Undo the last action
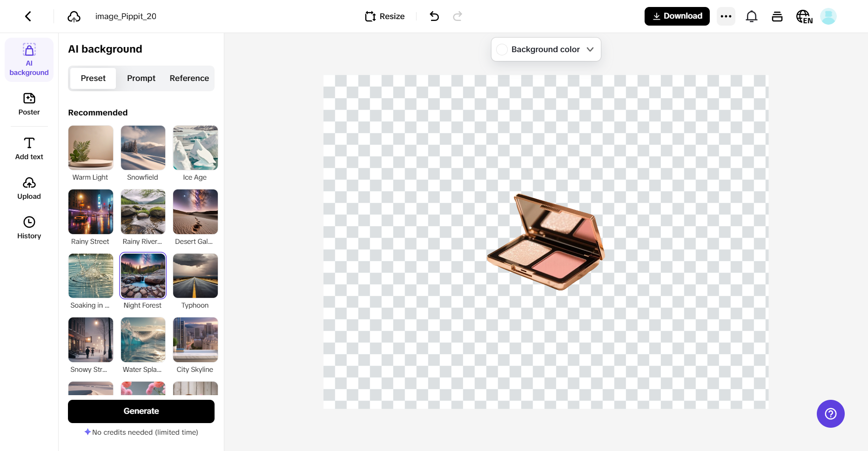This screenshot has height=451, width=868. 434,16
